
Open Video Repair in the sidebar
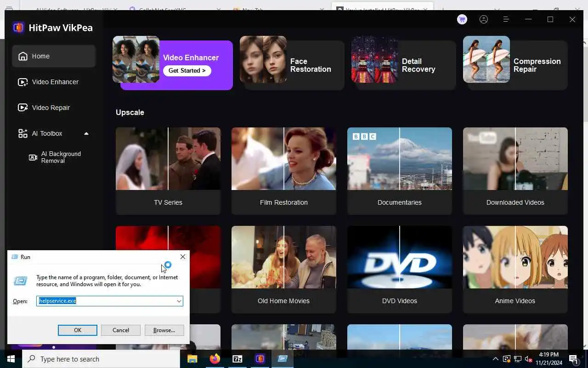coord(54,108)
